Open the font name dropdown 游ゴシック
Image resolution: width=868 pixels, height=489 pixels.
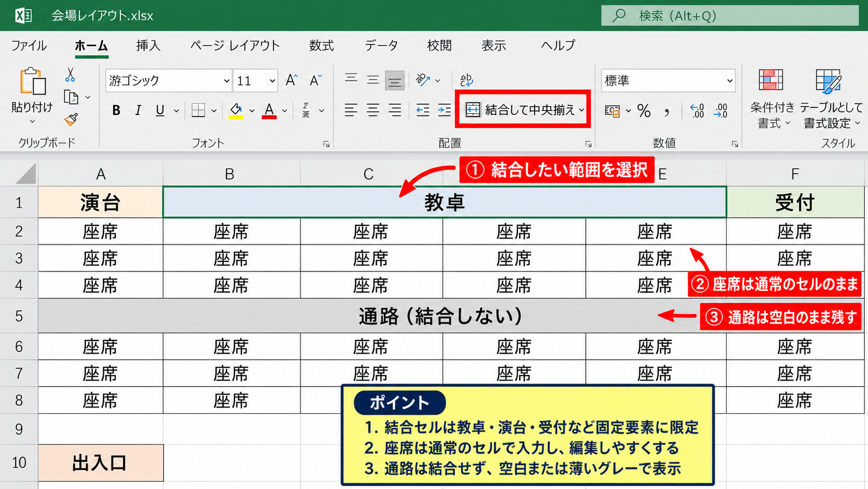pyautogui.click(x=226, y=81)
